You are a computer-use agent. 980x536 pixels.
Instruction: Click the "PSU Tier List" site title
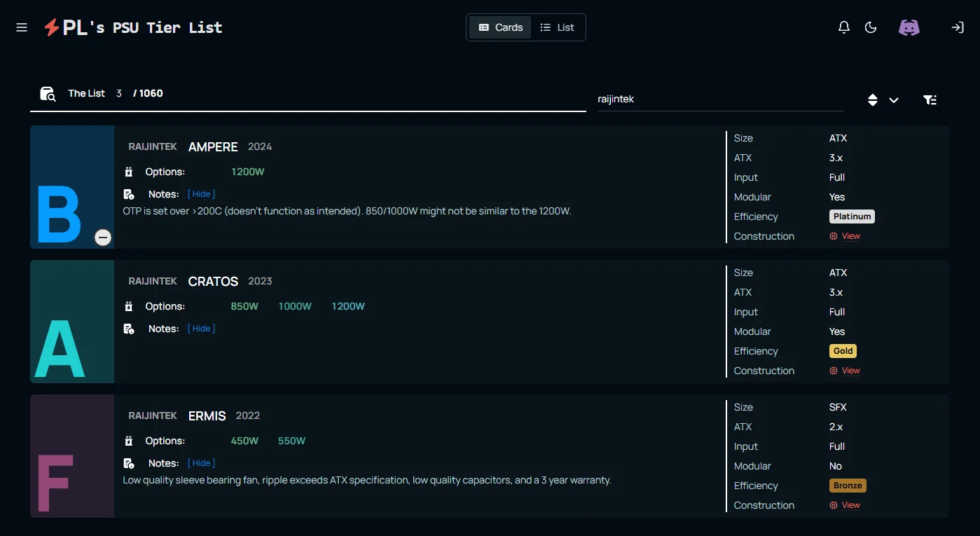click(x=167, y=27)
